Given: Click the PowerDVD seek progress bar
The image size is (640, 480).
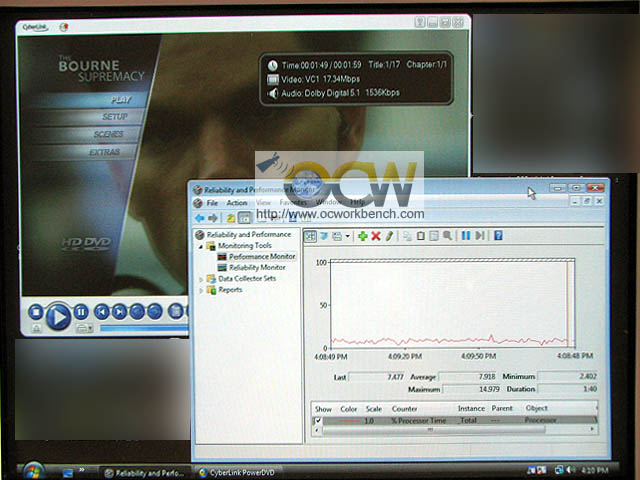Looking at the screenshot, I should click(x=144, y=328).
